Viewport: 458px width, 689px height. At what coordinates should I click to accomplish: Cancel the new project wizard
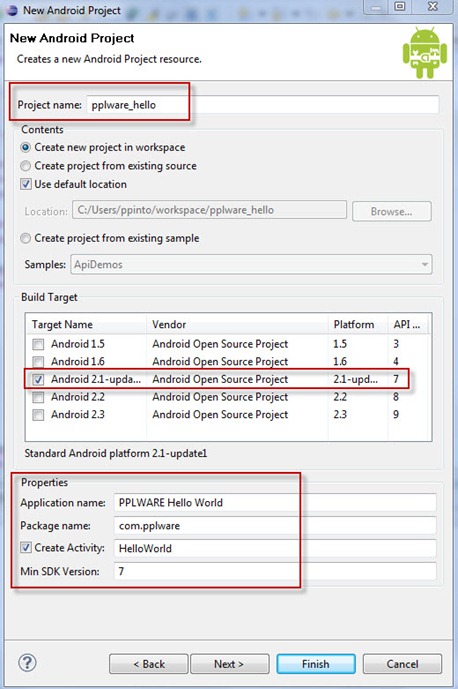(x=402, y=664)
